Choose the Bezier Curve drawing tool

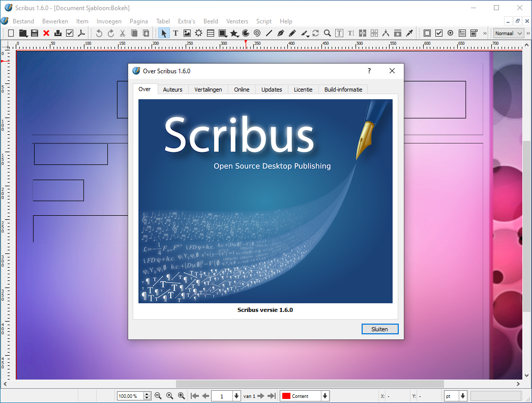(x=280, y=33)
